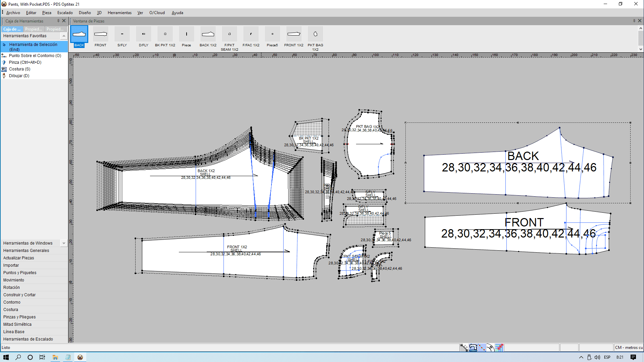
Task: Pin the Caja de Herramientas panel
Action: (58, 21)
